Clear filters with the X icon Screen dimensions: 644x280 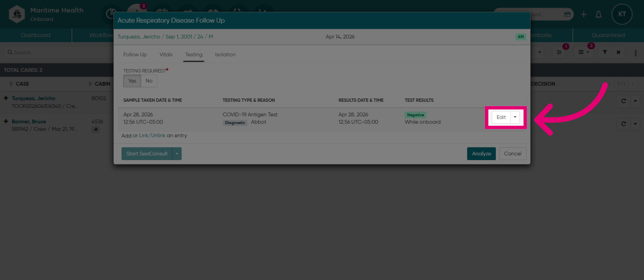[x=618, y=52]
